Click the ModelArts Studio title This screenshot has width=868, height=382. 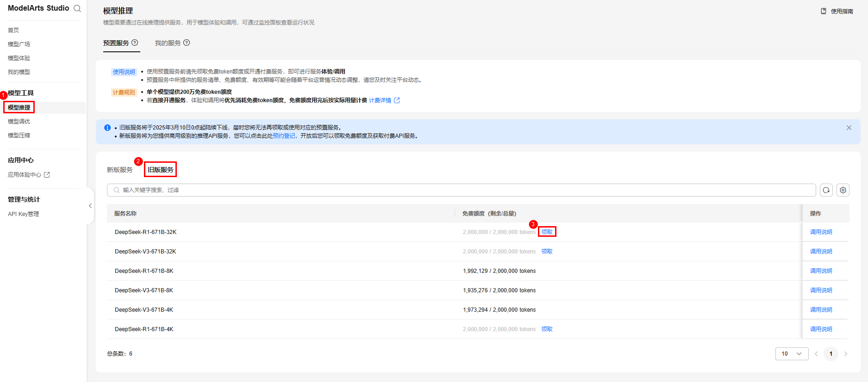[38, 8]
